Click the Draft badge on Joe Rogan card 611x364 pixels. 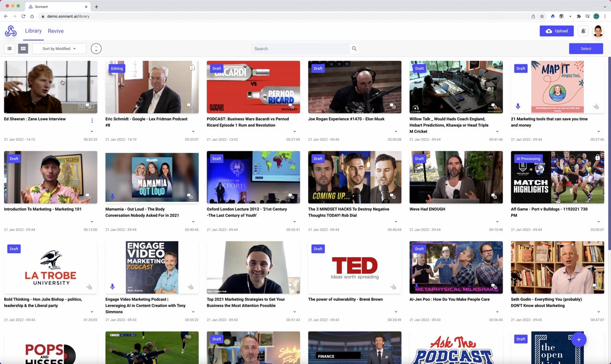point(318,68)
